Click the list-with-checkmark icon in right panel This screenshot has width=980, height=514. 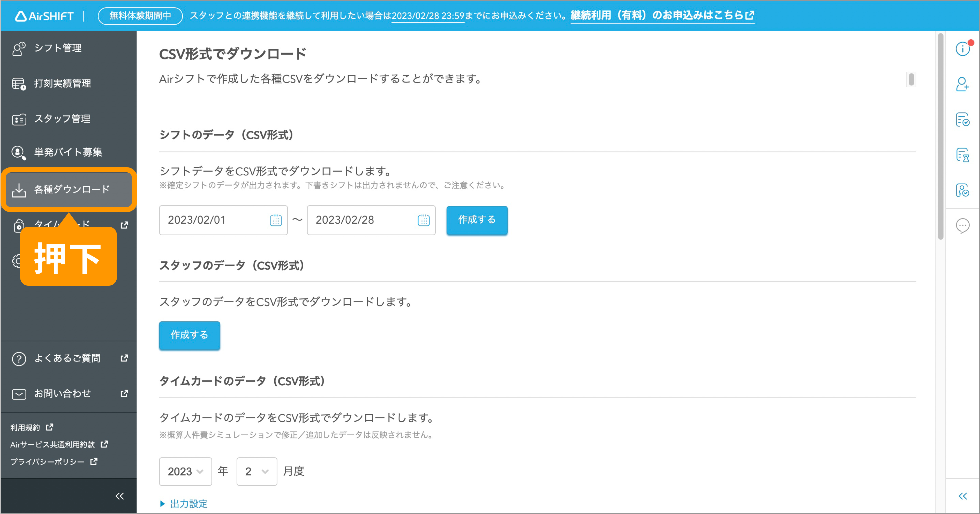tap(962, 120)
